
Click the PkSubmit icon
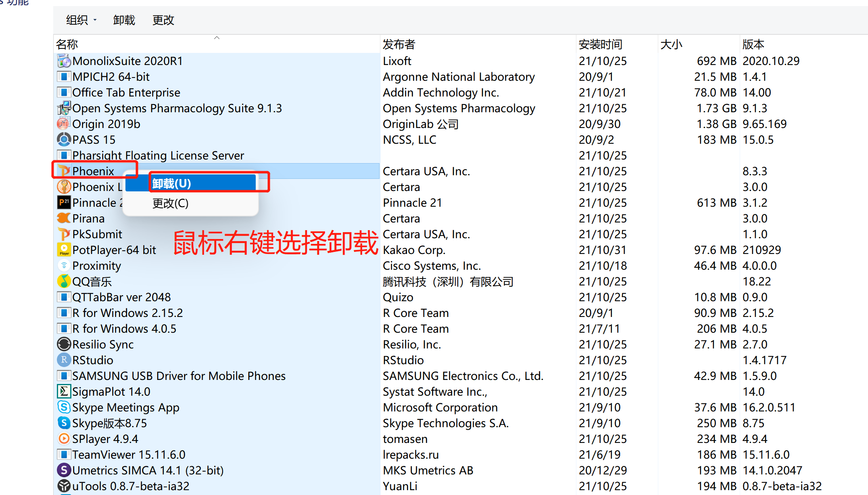64,234
